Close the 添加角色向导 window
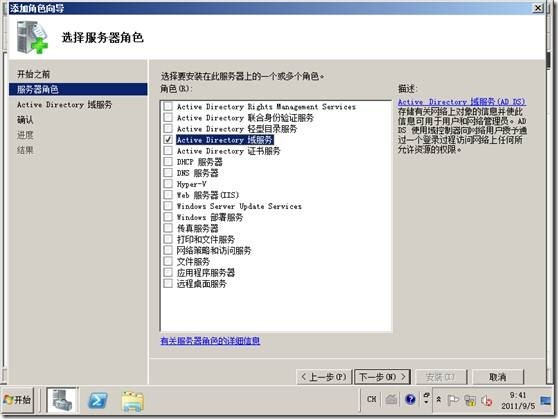This screenshot has width=558, height=419. click(x=538, y=8)
